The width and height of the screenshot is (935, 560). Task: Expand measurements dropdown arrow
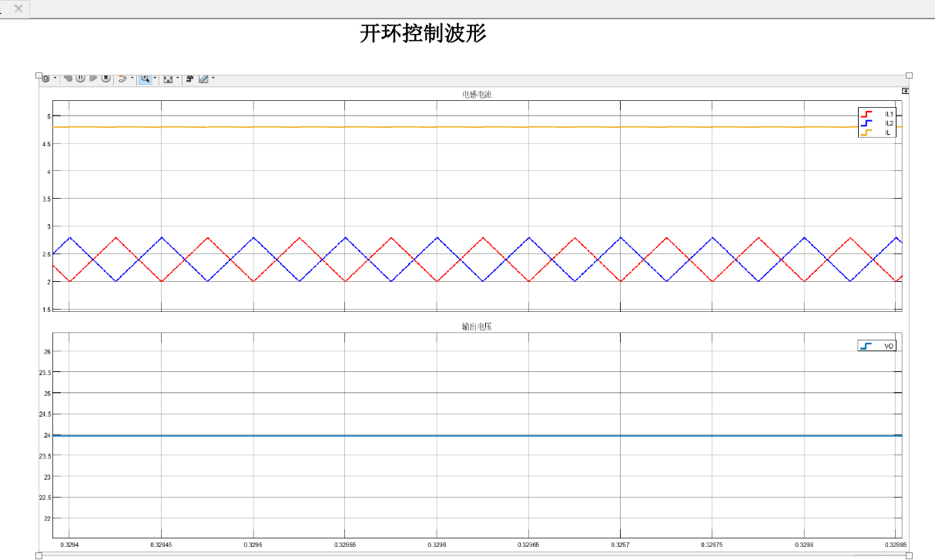tap(213, 78)
